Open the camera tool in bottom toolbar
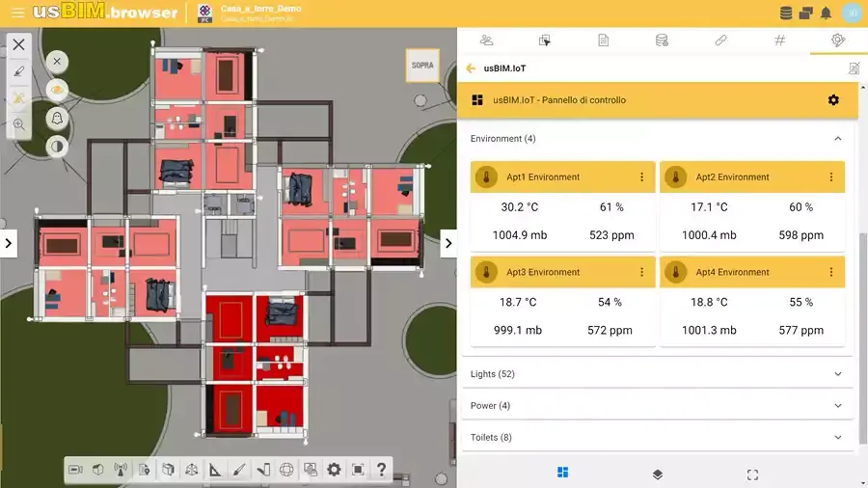The height and width of the screenshot is (488, 868). pos(75,470)
